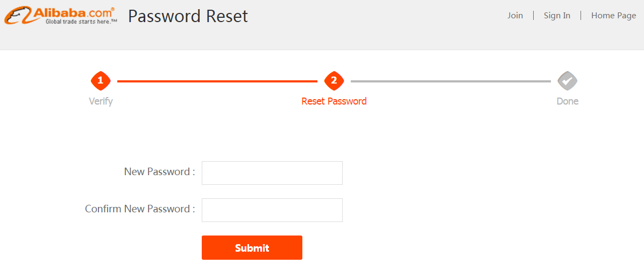The image size is (644, 277).
Task: Go to Home Page link
Action: pyautogui.click(x=614, y=16)
